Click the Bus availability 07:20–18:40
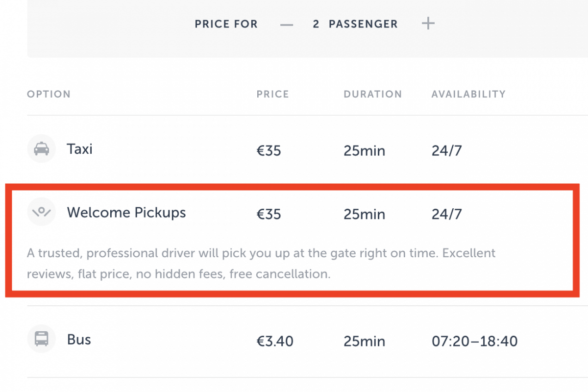The width and height of the screenshot is (588, 392). pyautogui.click(x=474, y=341)
